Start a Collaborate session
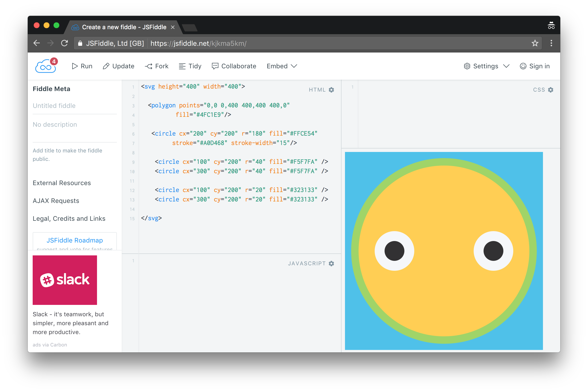The width and height of the screenshot is (588, 392). [234, 66]
